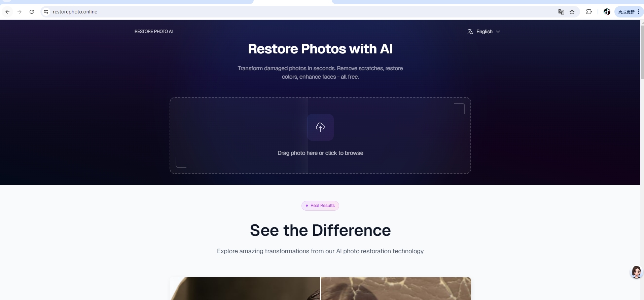The height and width of the screenshot is (300, 644).
Task: Open the chat assistant avatar widget
Action: [x=636, y=272]
